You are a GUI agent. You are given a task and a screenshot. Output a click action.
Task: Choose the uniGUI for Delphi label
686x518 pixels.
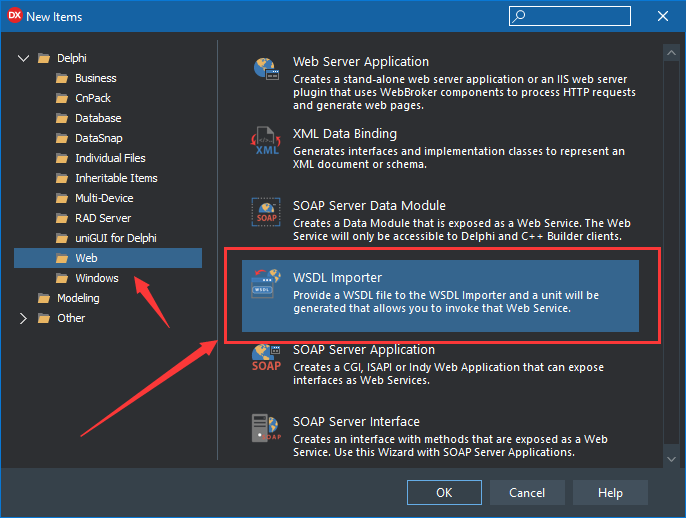pos(116,238)
